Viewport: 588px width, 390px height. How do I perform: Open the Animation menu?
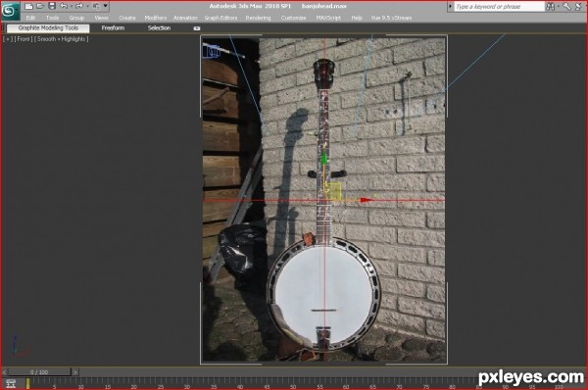click(x=185, y=18)
